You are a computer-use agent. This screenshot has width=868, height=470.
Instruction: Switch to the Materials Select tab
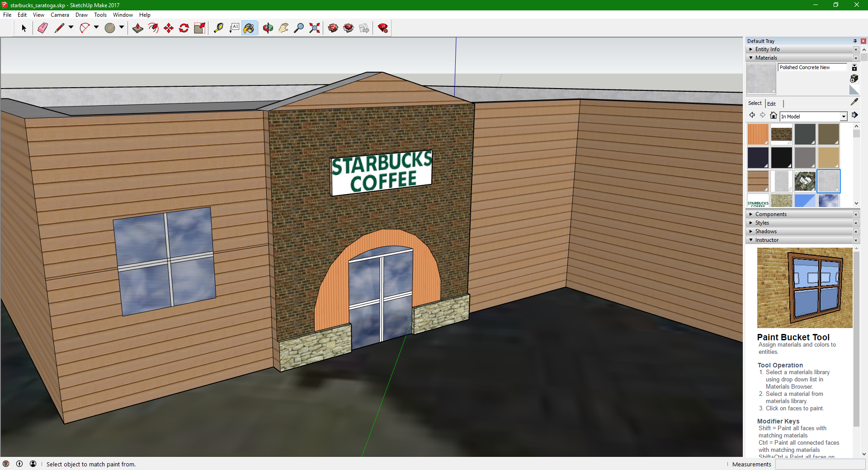click(x=755, y=103)
